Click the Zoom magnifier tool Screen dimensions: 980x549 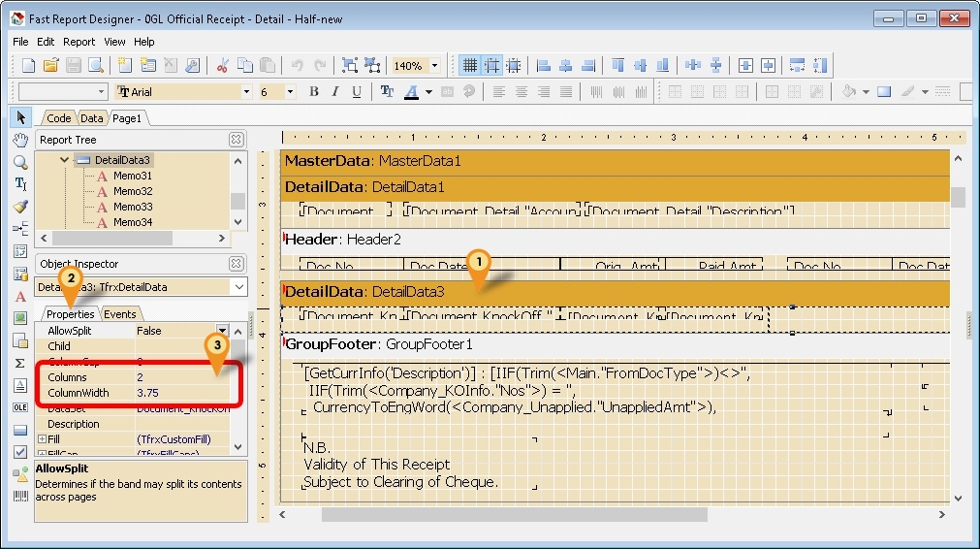point(20,162)
